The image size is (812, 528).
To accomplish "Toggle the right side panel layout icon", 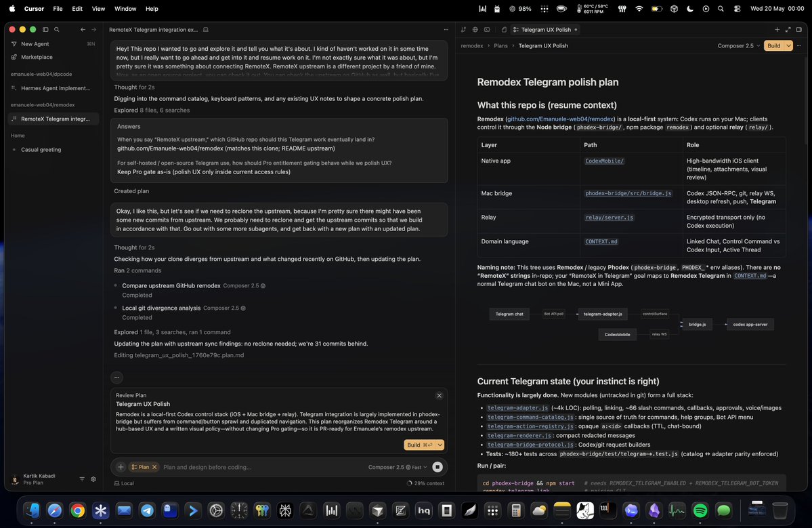I will tap(799, 30).
